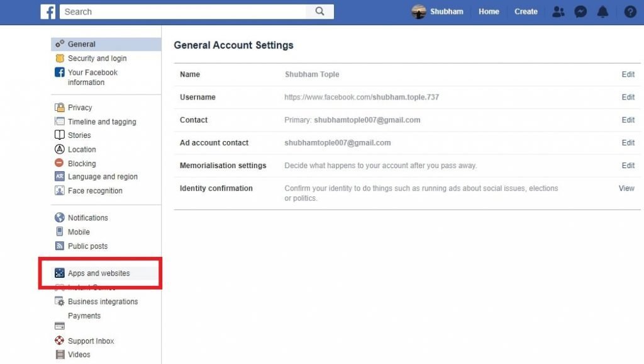
Task: Edit the Name row
Action: point(628,74)
